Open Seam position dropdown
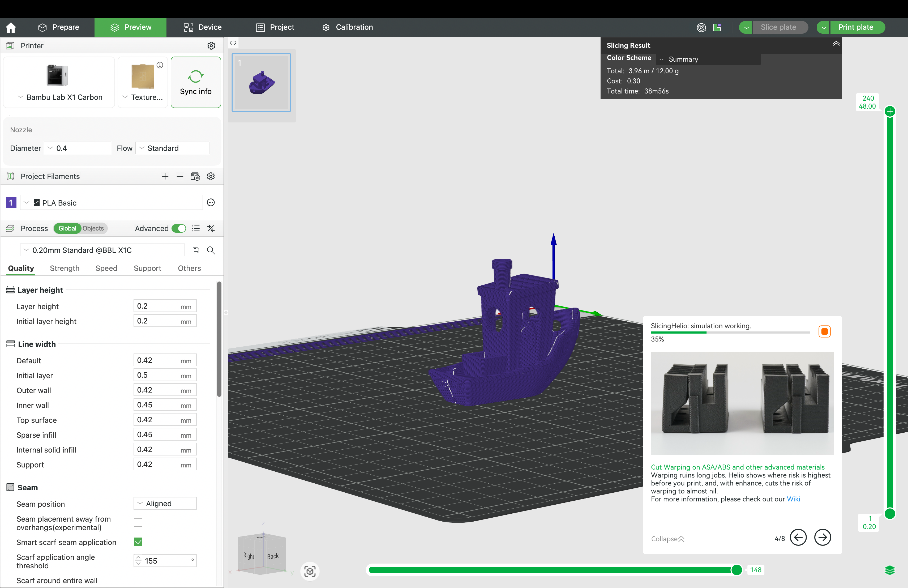 [x=165, y=504]
